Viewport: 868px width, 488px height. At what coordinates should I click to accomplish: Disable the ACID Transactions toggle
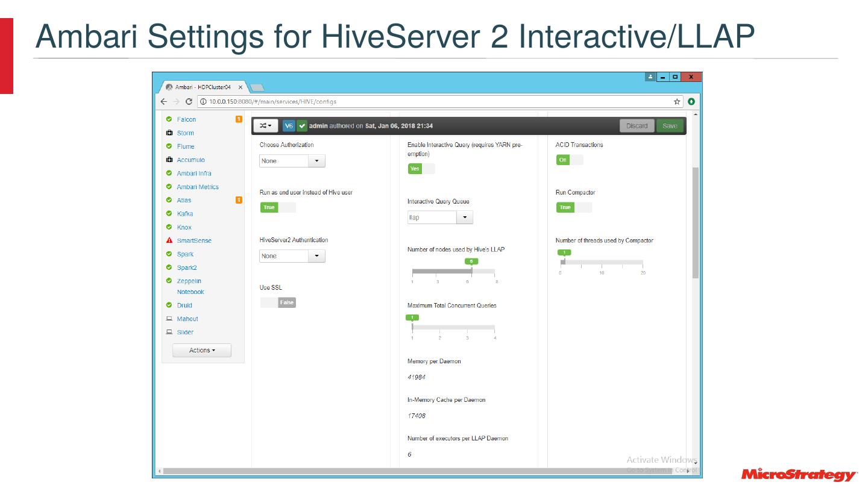tap(569, 160)
